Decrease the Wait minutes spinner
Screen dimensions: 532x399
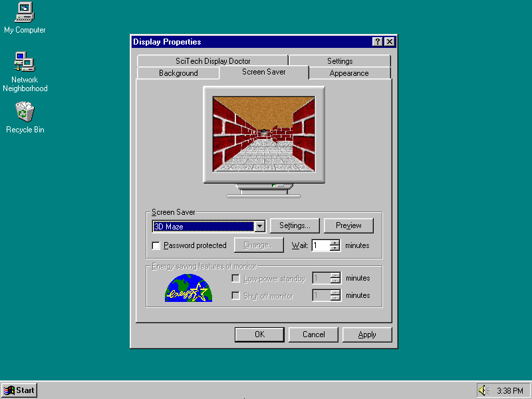tap(334, 249)
